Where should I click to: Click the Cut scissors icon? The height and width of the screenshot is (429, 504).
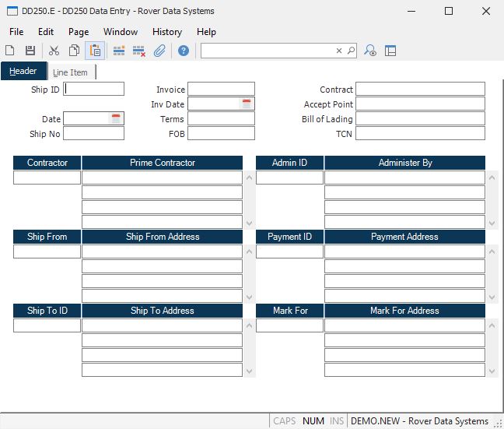pyautogui.click(x=54, y=51)
